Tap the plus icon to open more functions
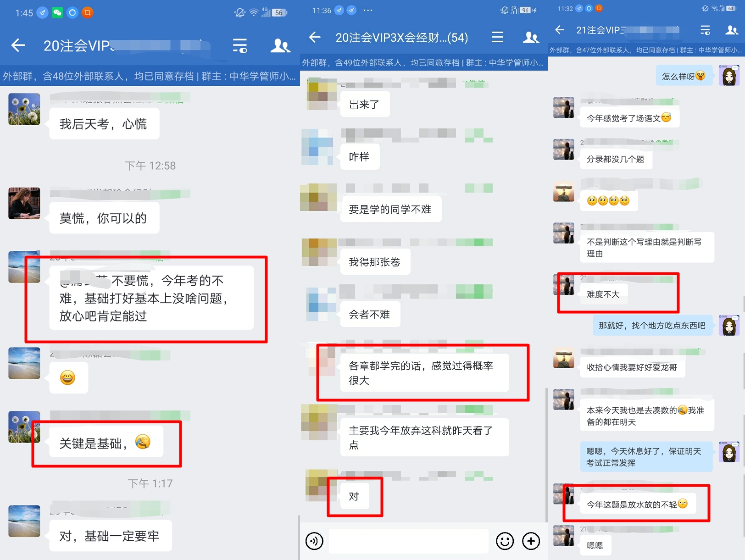 coord(531,541)
